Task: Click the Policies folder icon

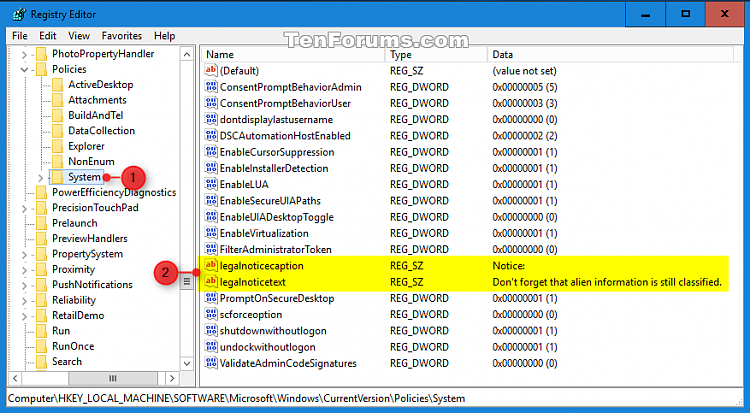Action: [x=42, y=69]
